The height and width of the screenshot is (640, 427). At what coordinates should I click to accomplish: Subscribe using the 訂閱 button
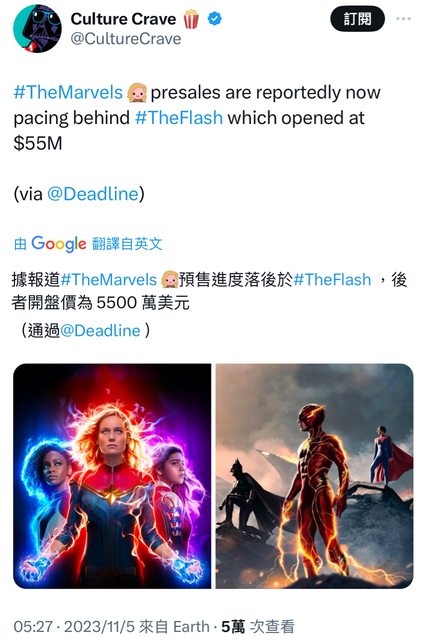357,19
